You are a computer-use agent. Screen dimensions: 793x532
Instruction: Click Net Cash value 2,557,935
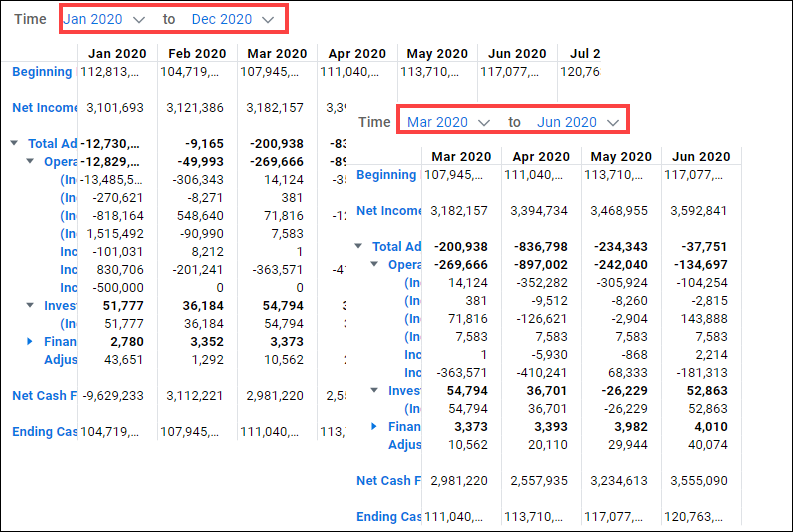click(x=539, y=480)
